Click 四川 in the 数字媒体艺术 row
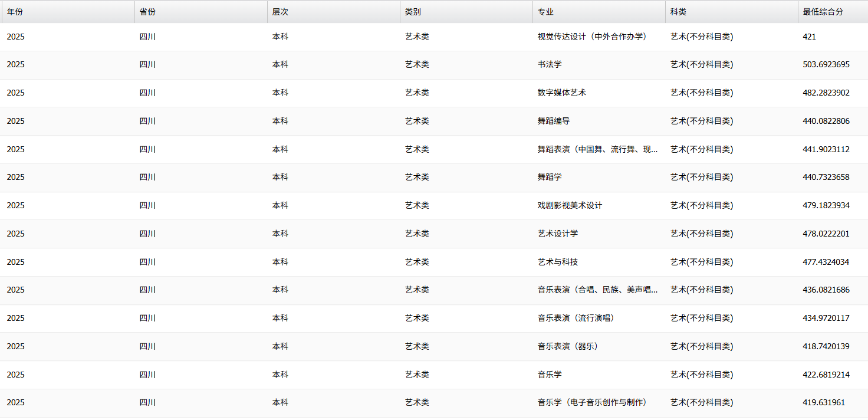Screen dimensions: 868x420 [x=147, y=93]
